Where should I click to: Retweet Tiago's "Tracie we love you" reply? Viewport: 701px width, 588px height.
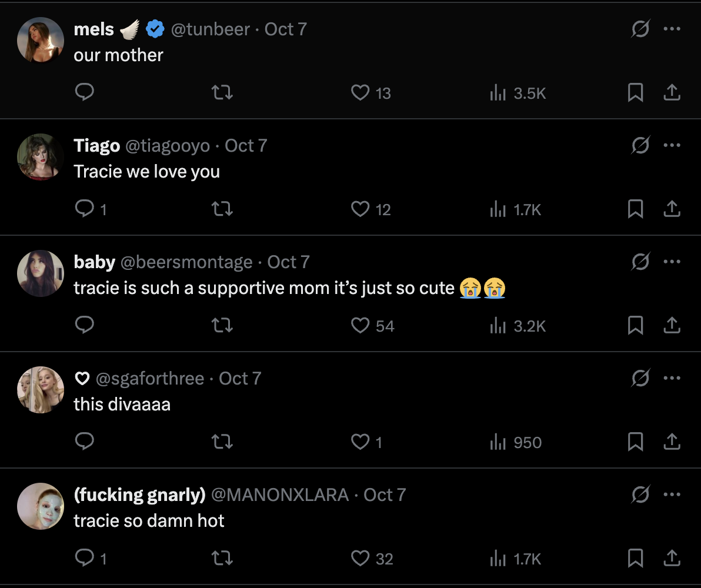point(222,209)
